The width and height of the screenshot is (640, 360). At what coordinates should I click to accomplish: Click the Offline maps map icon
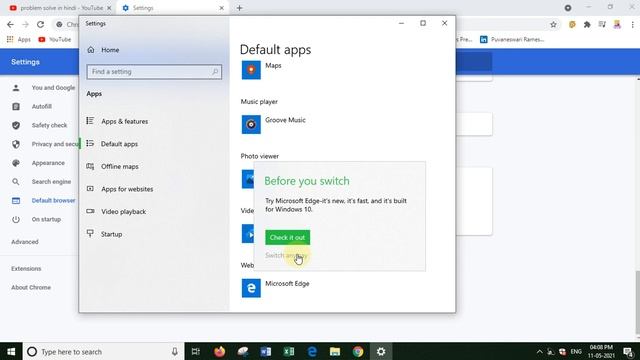tap(90, 166)
